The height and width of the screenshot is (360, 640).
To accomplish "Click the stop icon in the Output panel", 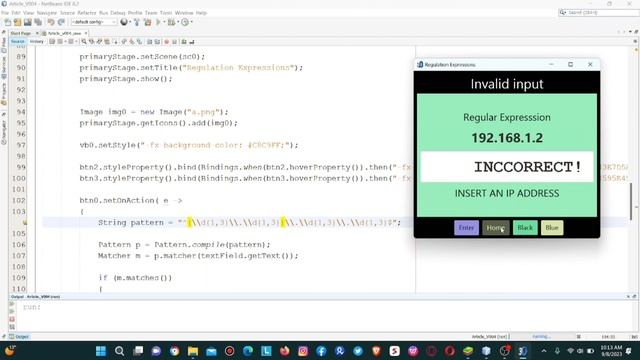I will (x=12, y=319).
